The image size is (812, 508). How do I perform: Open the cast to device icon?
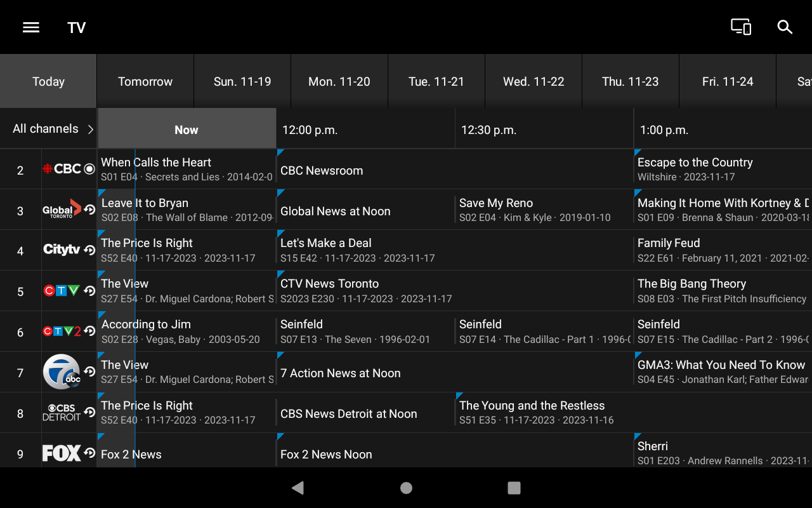741,27
